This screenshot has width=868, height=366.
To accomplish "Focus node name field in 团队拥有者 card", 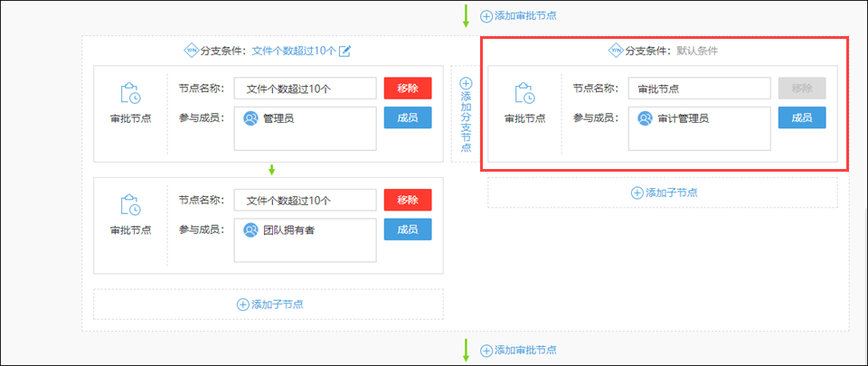I will point(305,200).
